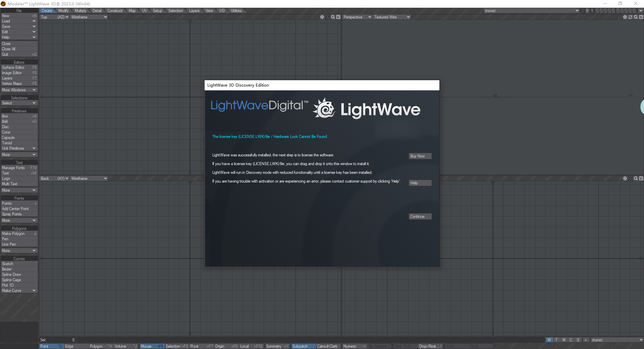
Task: Enable Subpatch subdivision mode
Action: click(303, 346)
